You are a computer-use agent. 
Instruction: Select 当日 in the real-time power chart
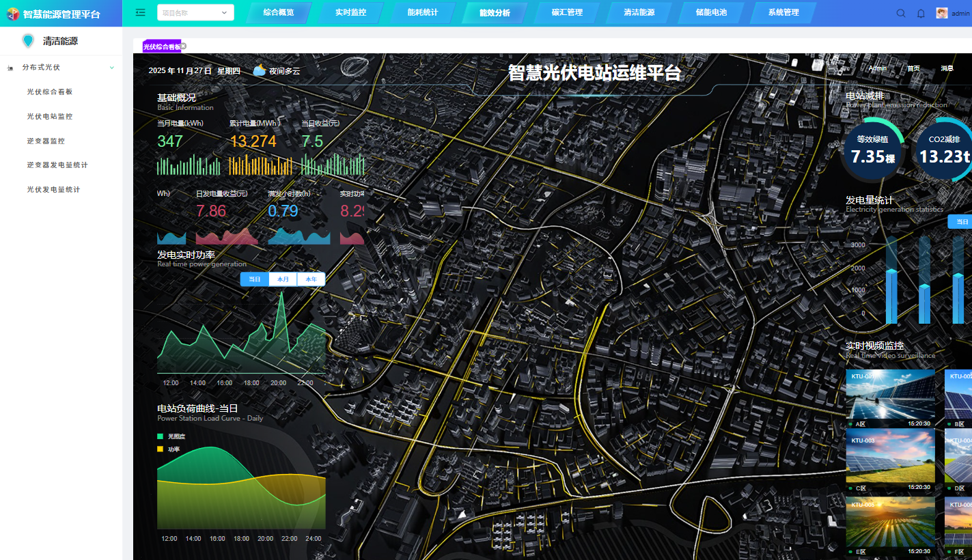pyautogui.click(x=255, y=279)
